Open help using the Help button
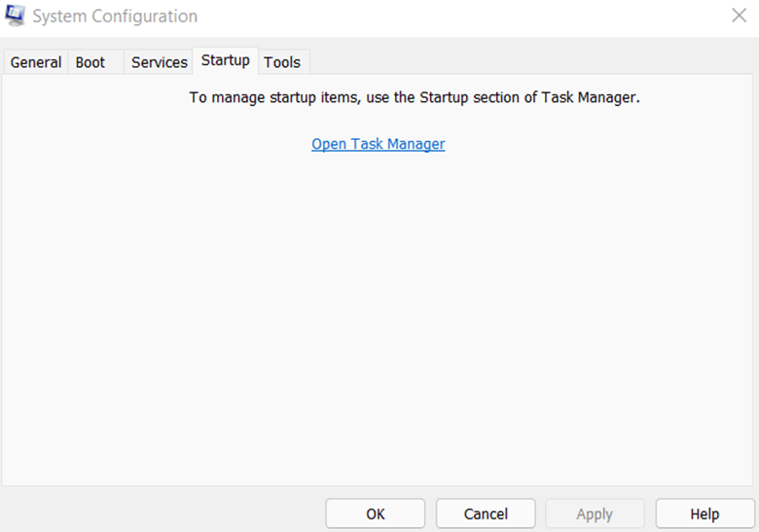Image resolution: width=759 pixels, height=532 pixels. pyautogui.click(x=705, y=514)
